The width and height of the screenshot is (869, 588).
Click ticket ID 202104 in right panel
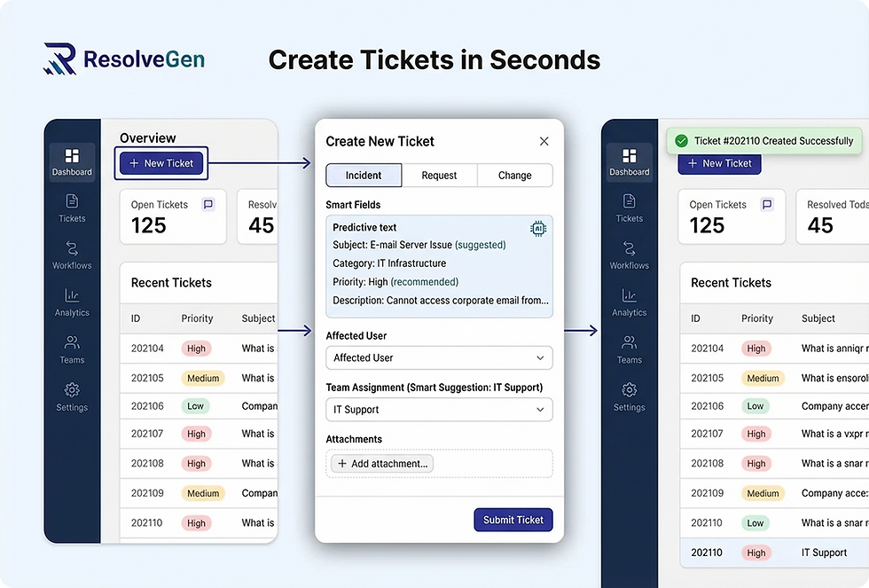[708, 349]
